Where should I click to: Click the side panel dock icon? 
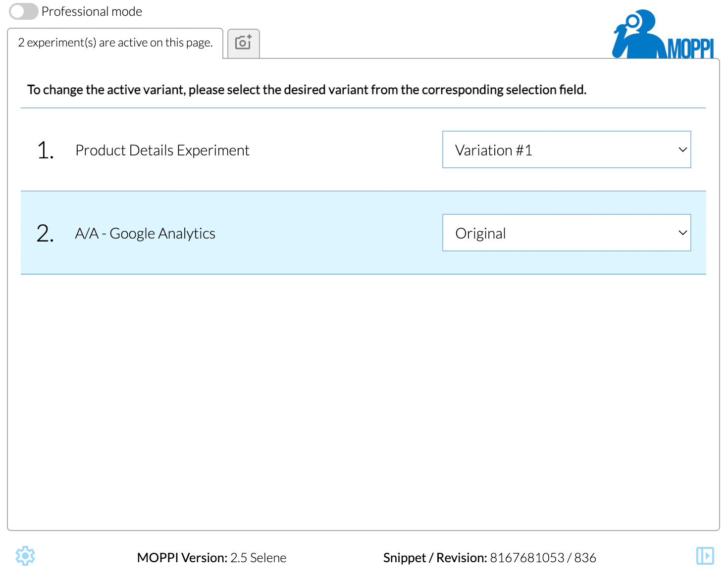click(x=705, y=556)
